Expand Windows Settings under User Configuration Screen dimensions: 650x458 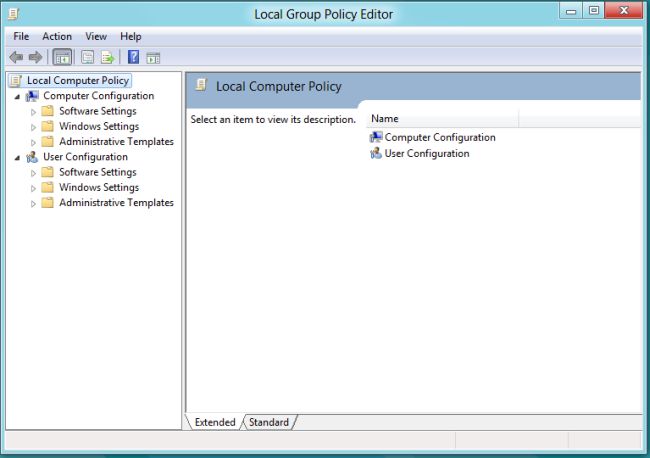point(33,188)
